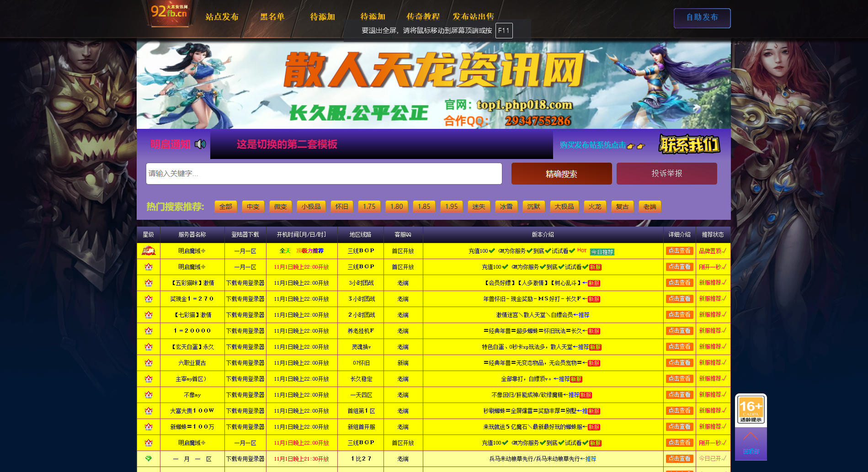868x472 pixels.
Task: Select the 1.85 version filter tag
Action: [424, 207]
